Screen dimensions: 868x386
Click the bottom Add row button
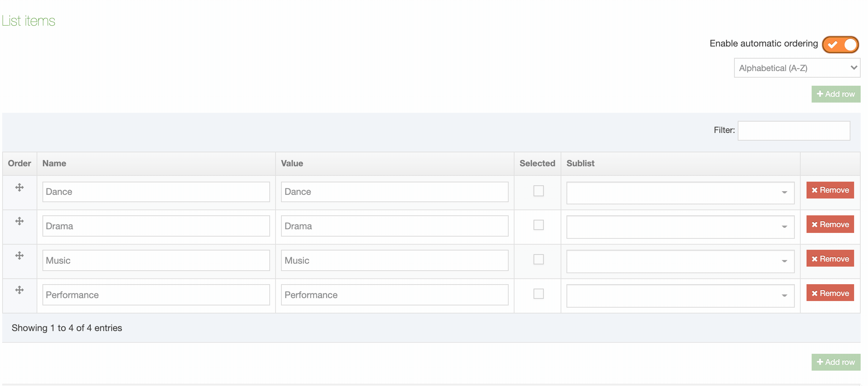[x=836, y=362]
